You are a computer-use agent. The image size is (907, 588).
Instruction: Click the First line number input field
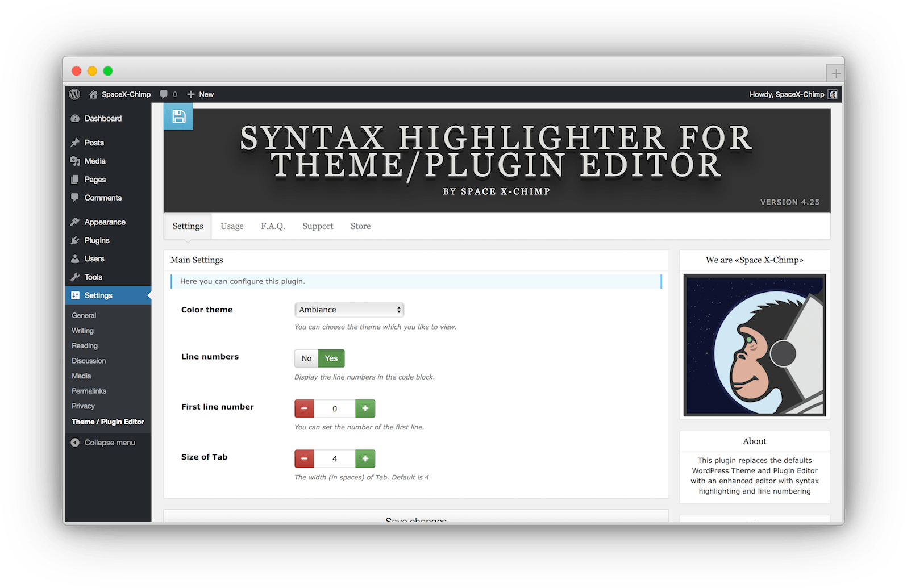[x=335, y=408]
